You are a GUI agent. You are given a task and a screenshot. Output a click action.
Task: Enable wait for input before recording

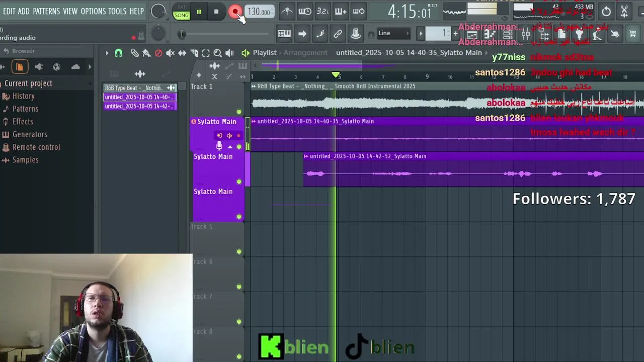[305, 11]
